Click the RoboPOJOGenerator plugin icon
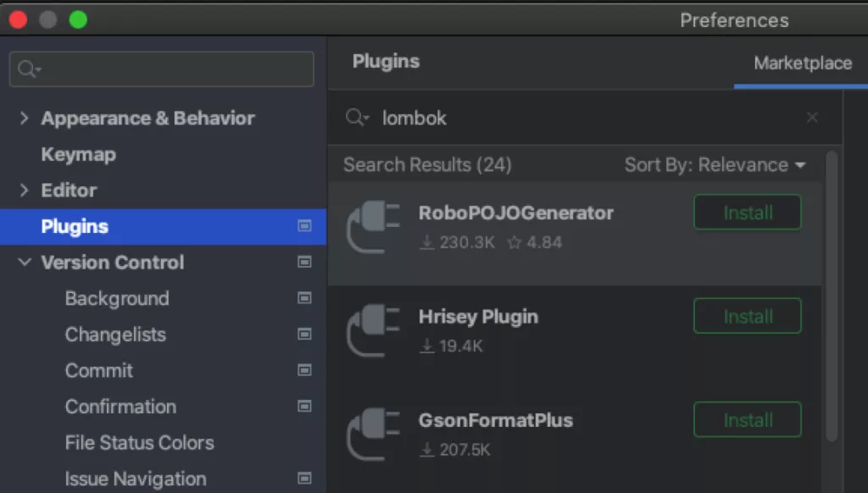 coord(373,226)
